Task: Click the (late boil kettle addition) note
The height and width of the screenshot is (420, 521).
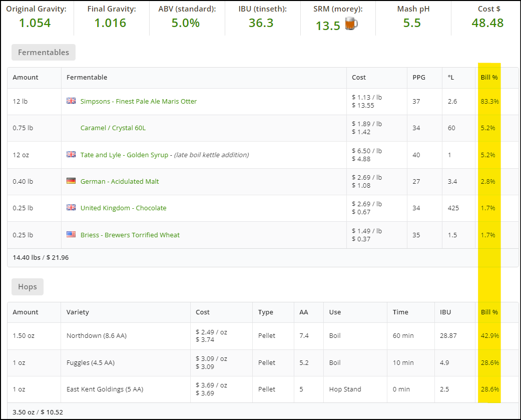Action: [x=212, y=155]
